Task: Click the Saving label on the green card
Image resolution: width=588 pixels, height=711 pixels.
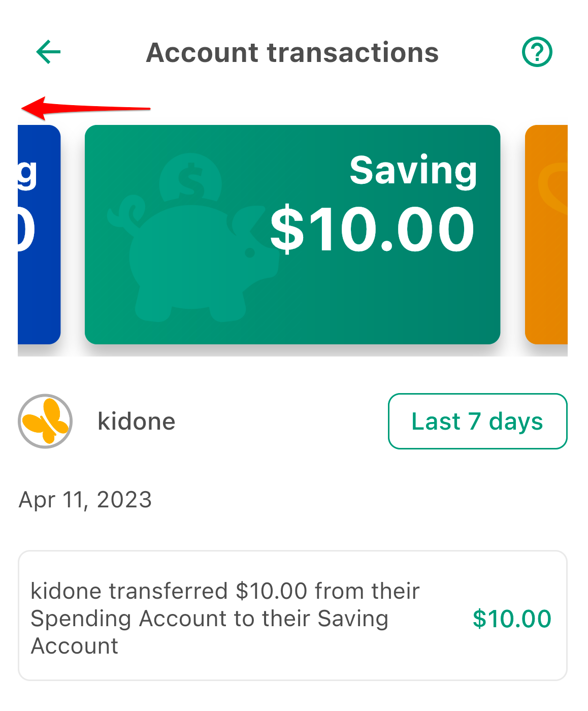Action: pos(413,171)
